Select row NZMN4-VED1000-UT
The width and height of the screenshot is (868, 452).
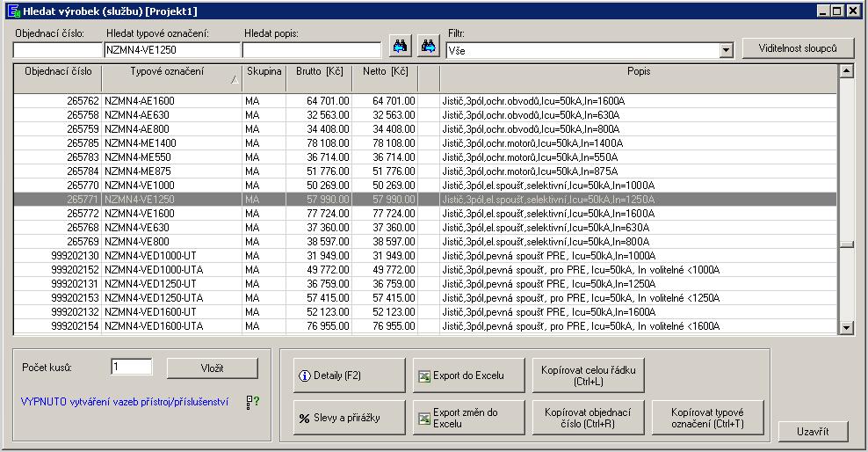[x=425, y=256]
